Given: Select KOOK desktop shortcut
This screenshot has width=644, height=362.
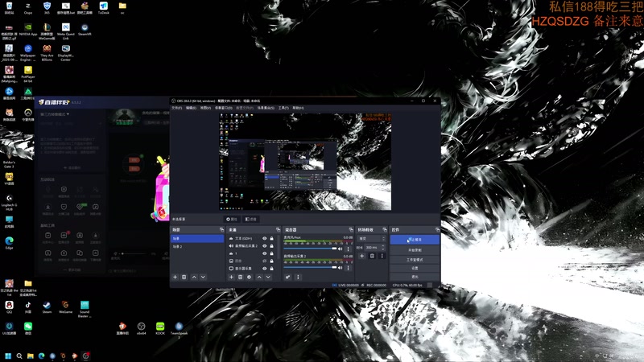Looking at the screenshot, I should click(160, 329).
